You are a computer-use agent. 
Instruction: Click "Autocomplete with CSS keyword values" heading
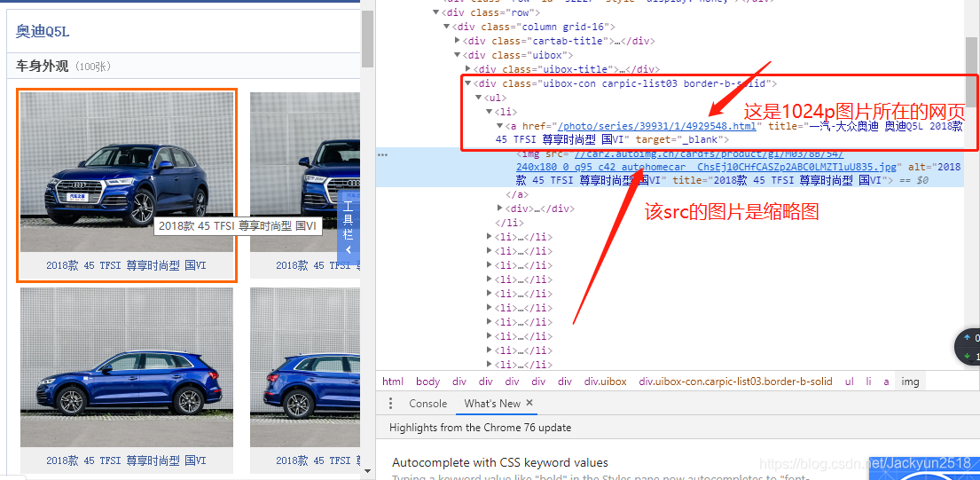[500, 463]
